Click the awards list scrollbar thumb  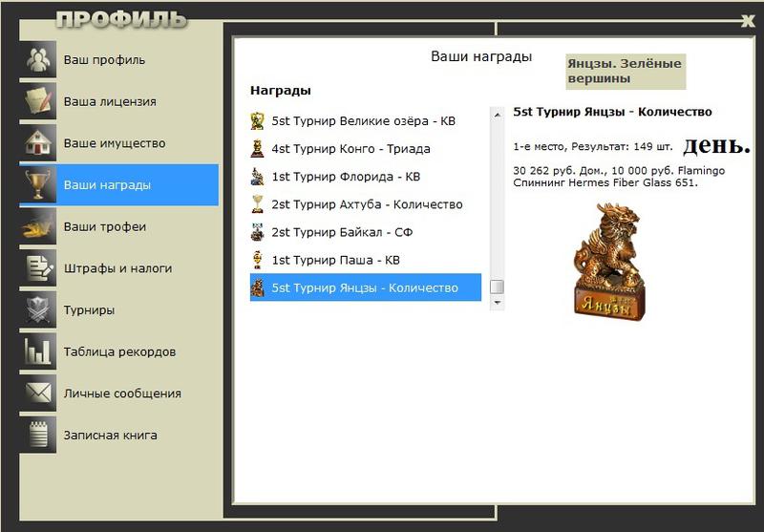click(x=497, y=287)
